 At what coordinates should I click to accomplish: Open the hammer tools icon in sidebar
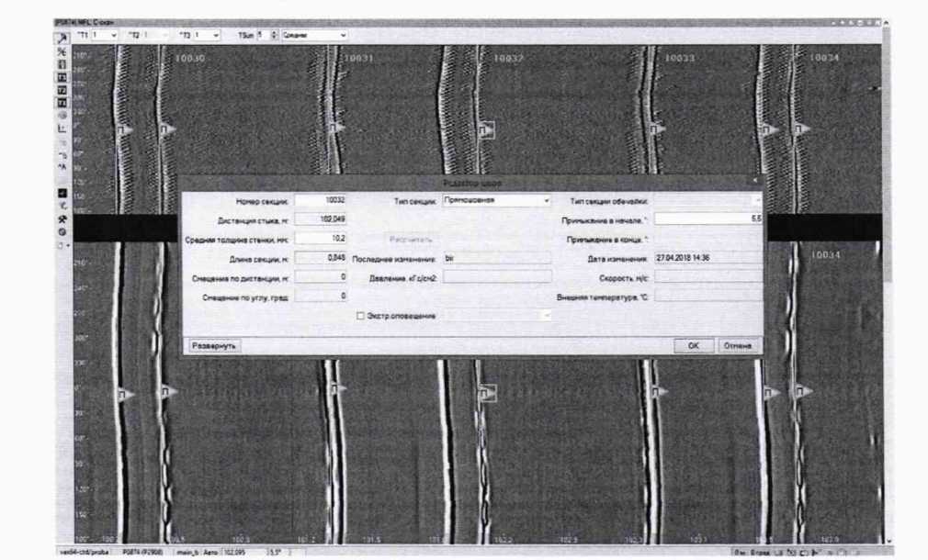pos(62,219)
